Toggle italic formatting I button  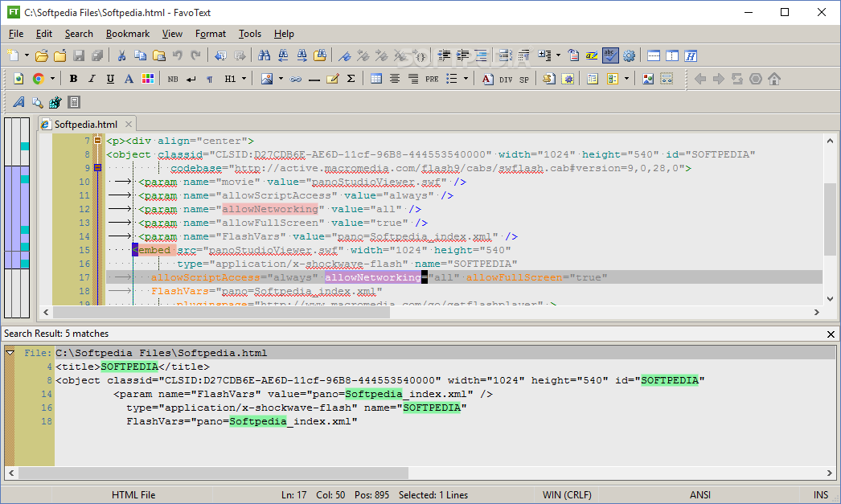[92, 79]
